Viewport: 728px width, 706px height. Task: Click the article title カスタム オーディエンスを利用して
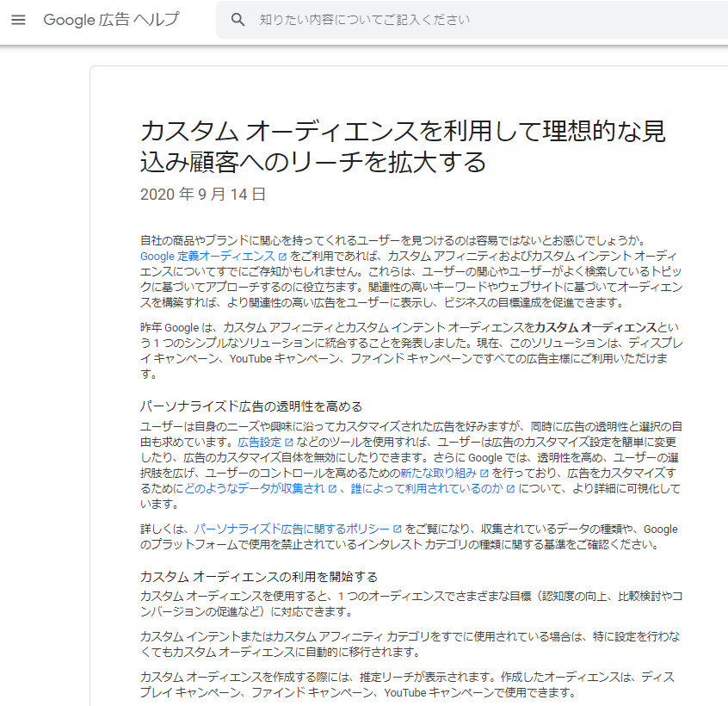(x=403, y=146)
